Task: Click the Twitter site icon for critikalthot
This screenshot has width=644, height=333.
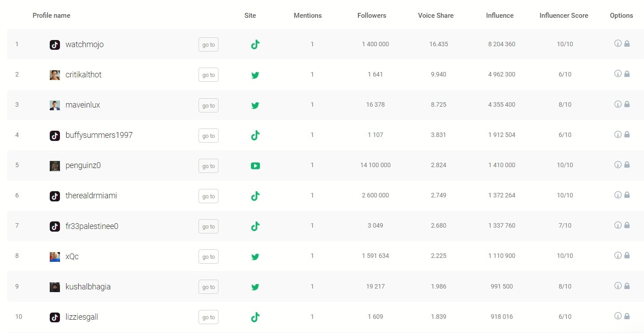Action: (x=255, y=75)
